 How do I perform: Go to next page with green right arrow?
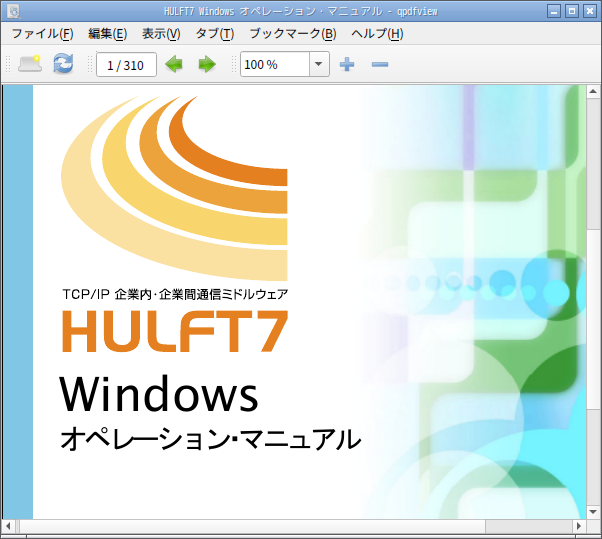tap(207, 64)
